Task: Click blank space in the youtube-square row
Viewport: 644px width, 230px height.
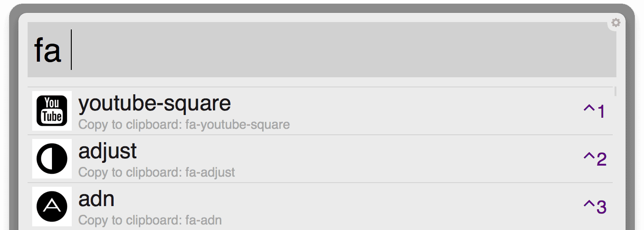Action: click(x=414, y=111)
